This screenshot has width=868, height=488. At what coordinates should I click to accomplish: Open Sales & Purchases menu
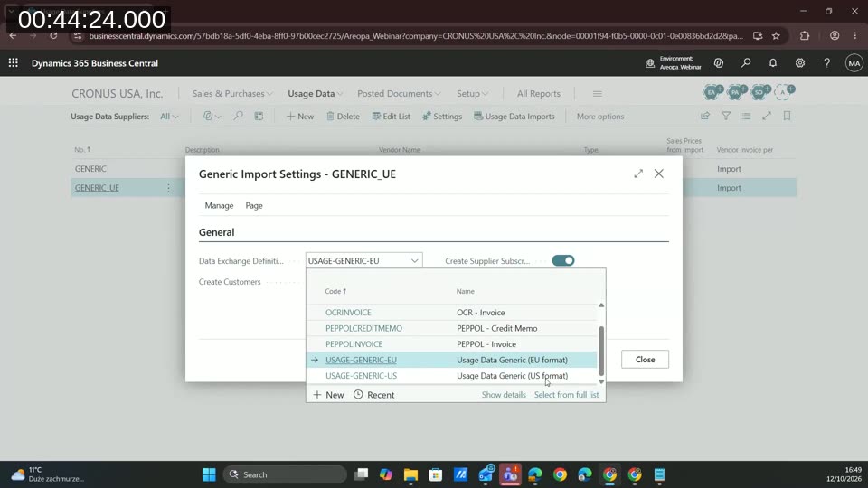tap(232, 93)
